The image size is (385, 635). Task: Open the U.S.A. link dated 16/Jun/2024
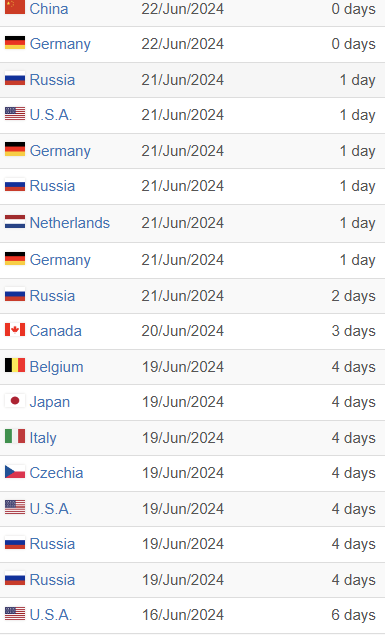point(51,615)
